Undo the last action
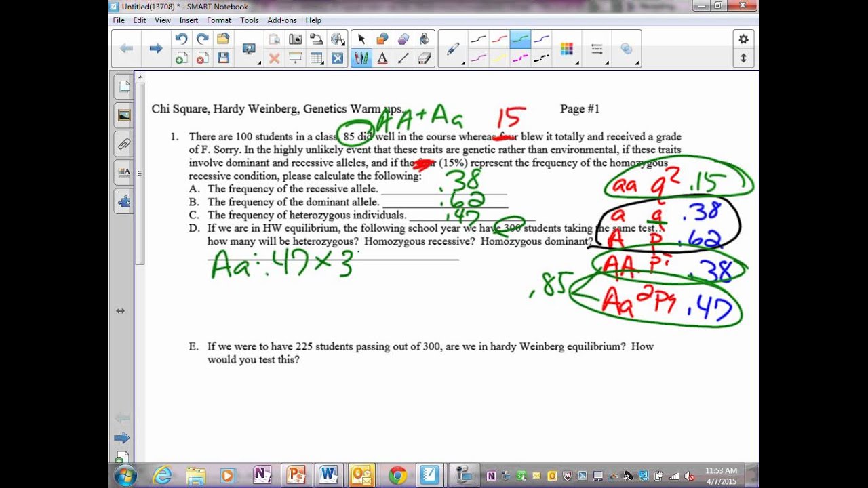The height and width of the screenshot is (488, 868). [x=181, y=39]
